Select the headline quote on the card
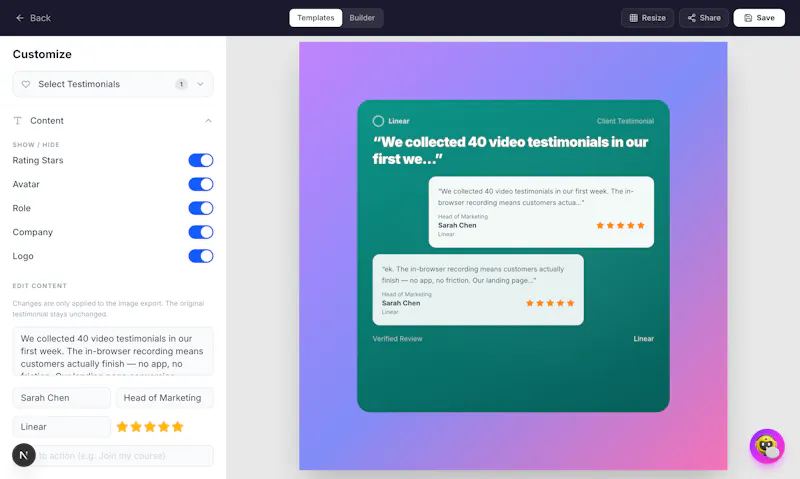800x479 pixels. click(x=510, y=150)
